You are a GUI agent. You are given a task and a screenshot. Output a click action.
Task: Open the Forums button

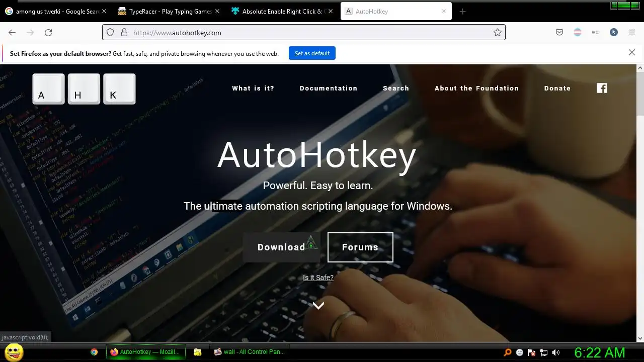click(x=360, y=247)
